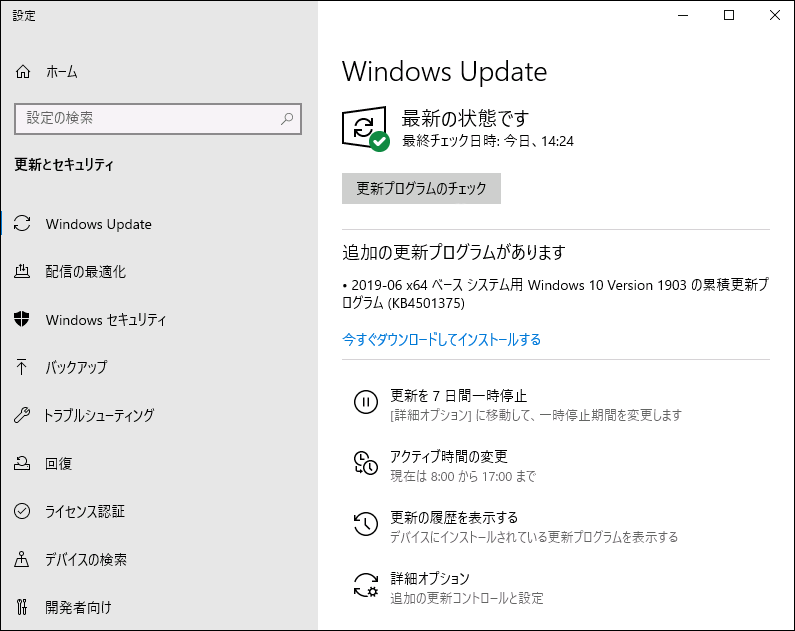Click the 最新の状態です status heading

pos(465,118)
